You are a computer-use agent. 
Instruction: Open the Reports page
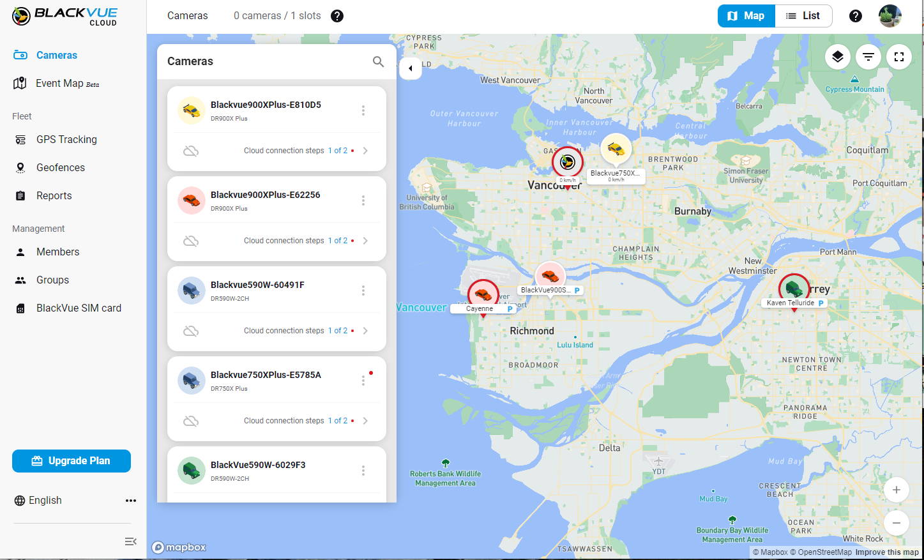(x=43, y=195)
